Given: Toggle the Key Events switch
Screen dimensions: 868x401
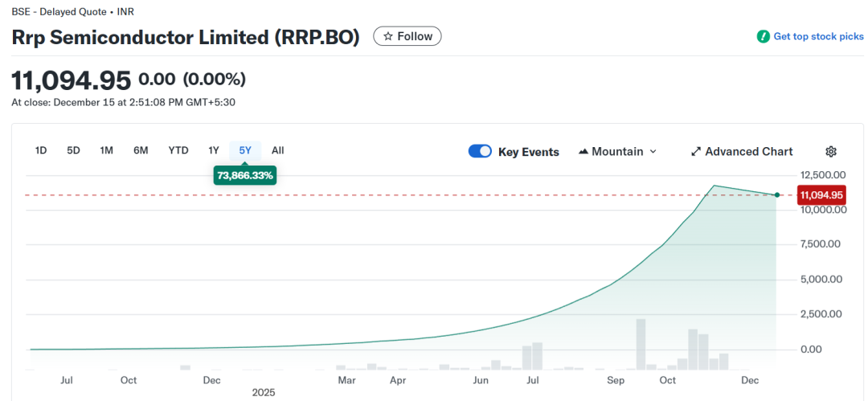Looking at the screenshot, I should coord(480,151).
